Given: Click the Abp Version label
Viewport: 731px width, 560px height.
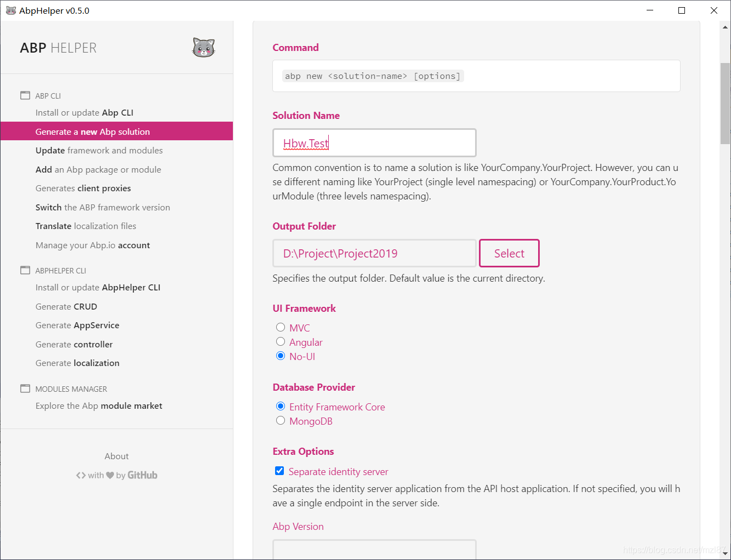Looking at the screenshot, I should (298, 526).
